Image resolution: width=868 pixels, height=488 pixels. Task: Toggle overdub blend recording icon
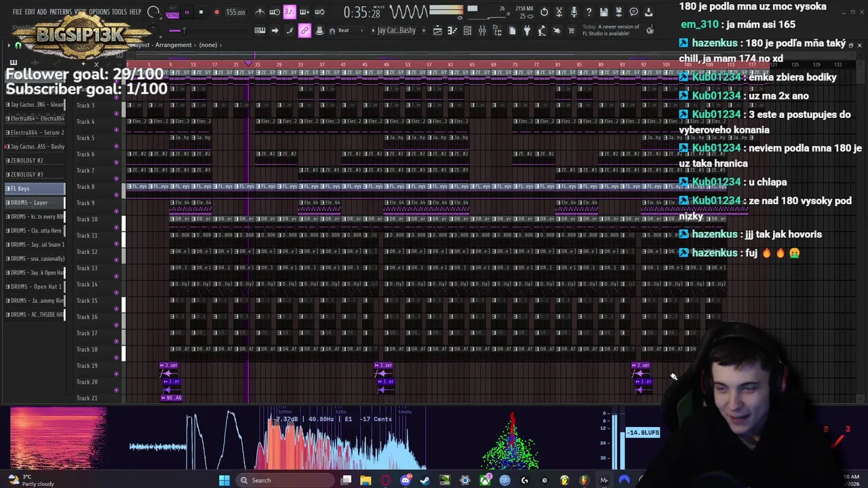click(x=304, y=12)
